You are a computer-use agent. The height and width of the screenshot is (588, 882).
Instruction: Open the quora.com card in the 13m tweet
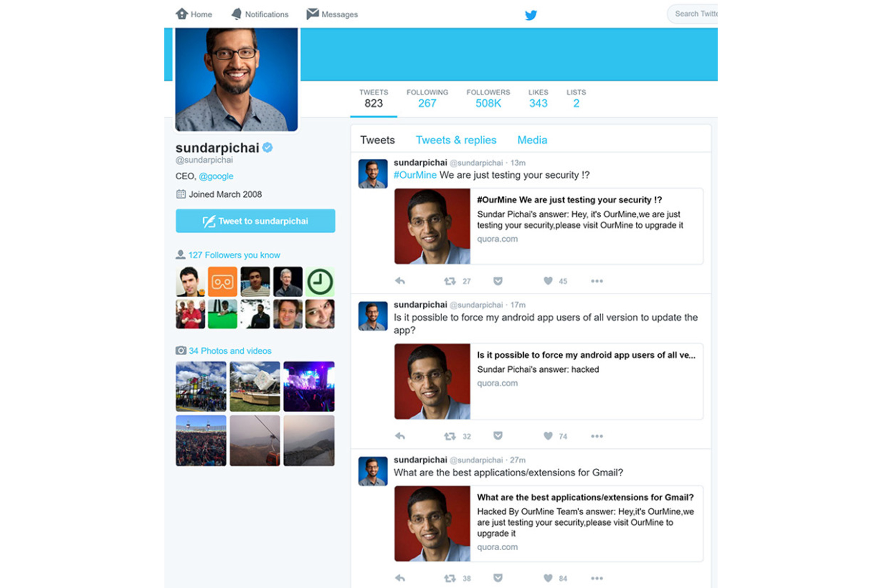coord(549,226)
